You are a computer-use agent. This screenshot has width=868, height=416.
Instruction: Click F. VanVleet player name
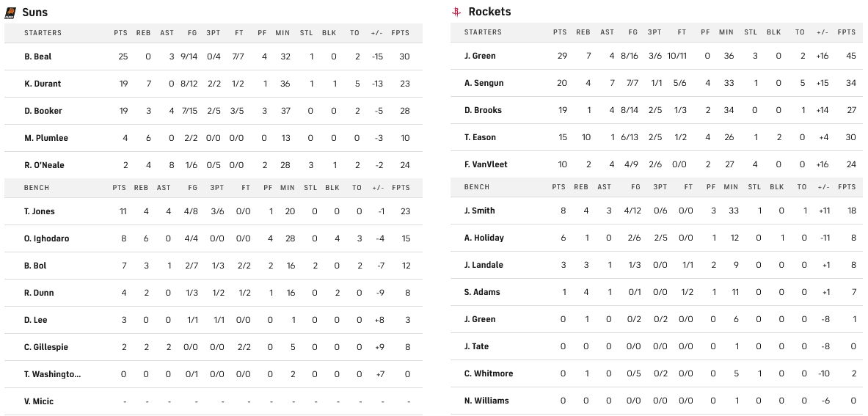point(486,164)
